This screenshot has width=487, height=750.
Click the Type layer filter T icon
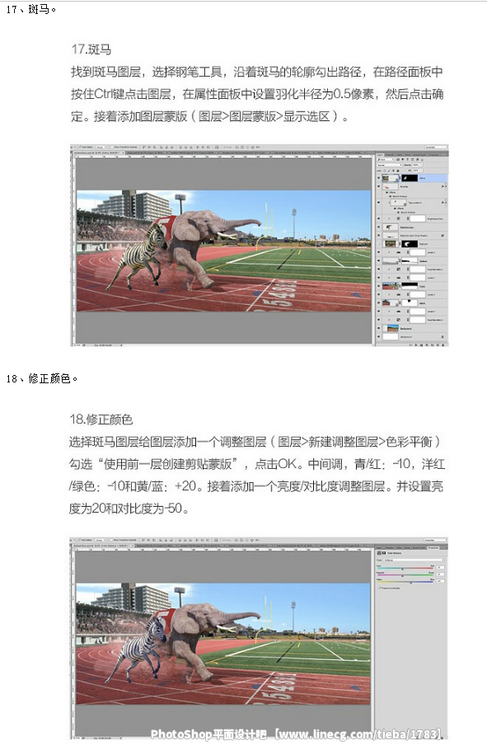click(407, 159)
